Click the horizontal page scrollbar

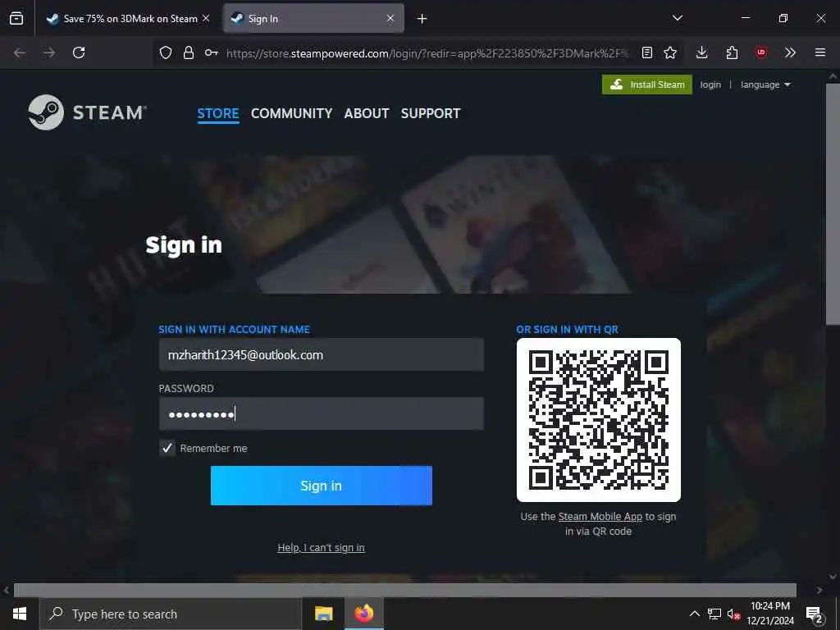click(x=405, y=590)
